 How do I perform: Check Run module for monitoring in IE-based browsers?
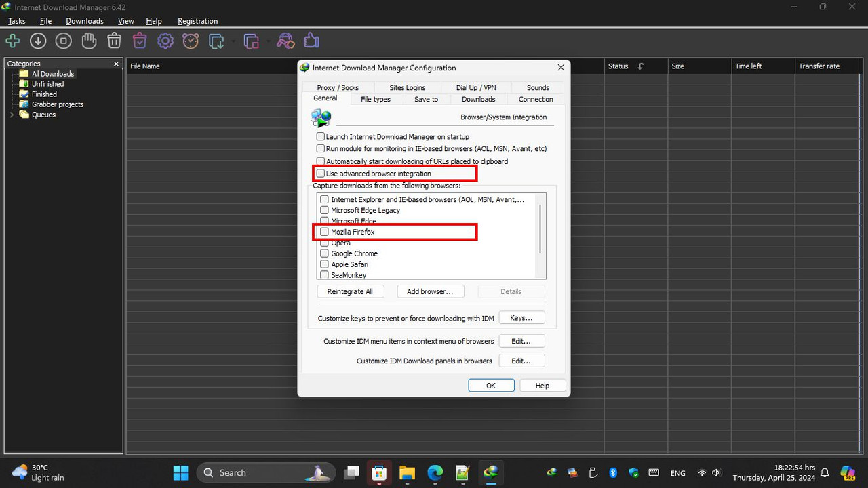pos(321,148)
